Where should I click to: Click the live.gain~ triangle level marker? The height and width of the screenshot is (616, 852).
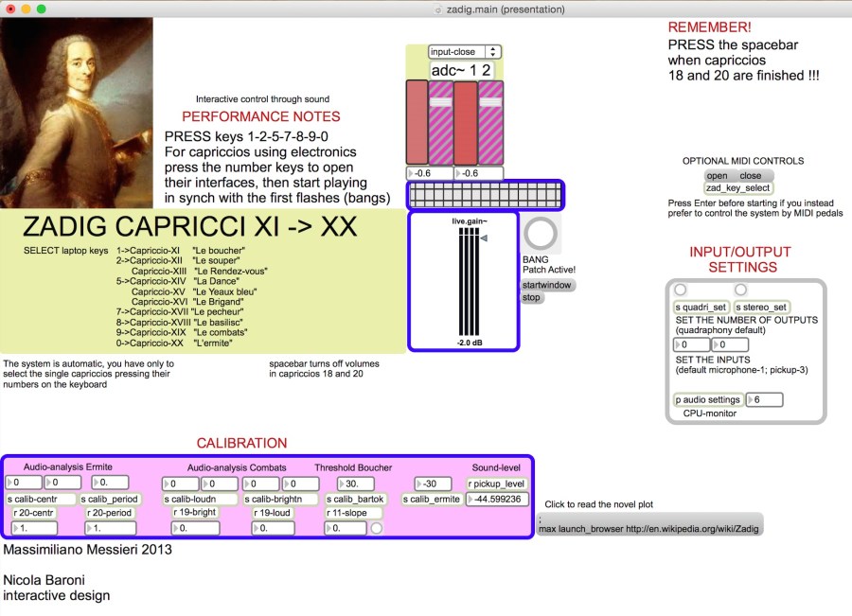pos(484,239)
